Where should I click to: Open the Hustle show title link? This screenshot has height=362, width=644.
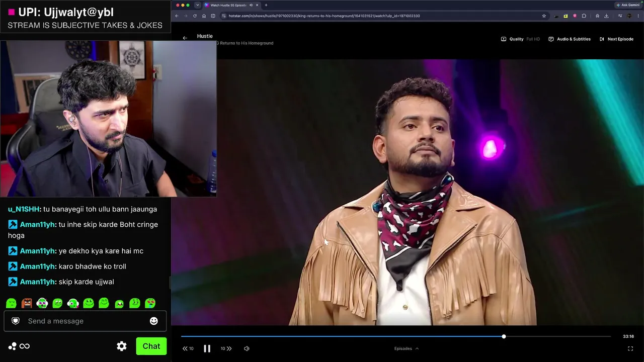click(205, 36)
